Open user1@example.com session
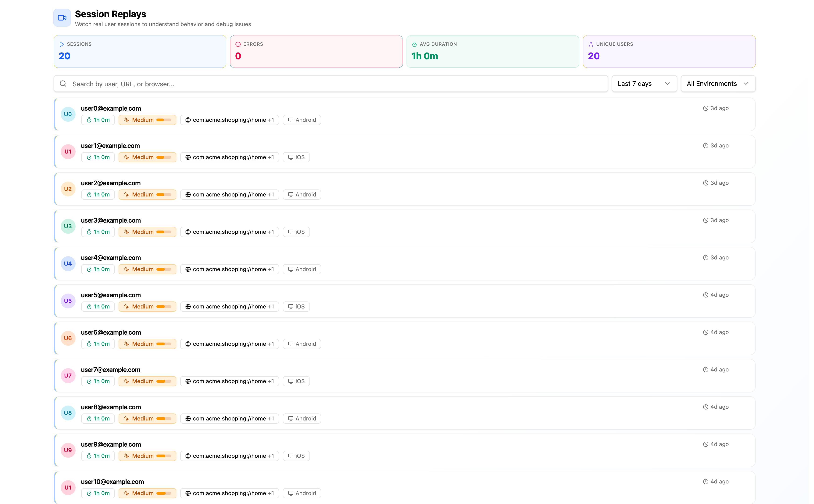The width and height of the screenshot is (814, 504). (x=404, y=152)
